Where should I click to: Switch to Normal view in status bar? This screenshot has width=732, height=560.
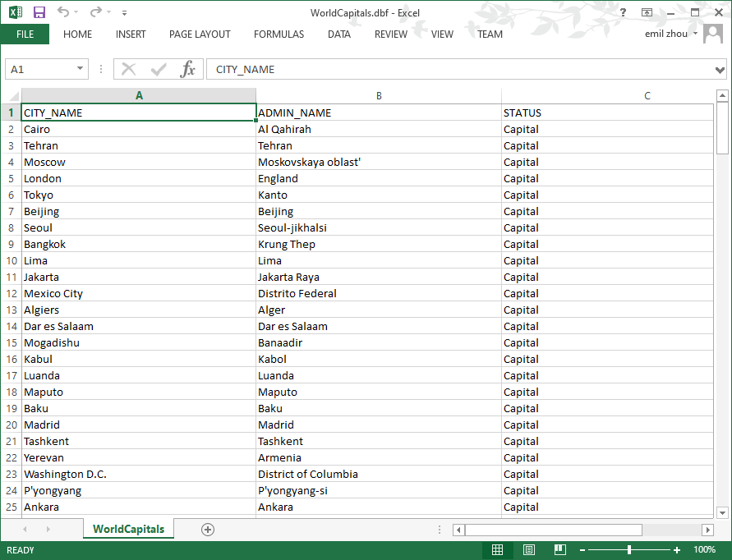pos(498,550)
